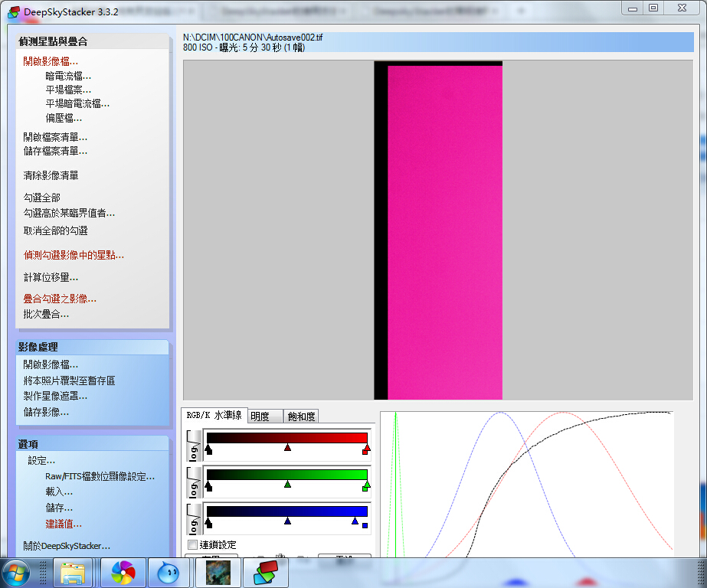Screen dimensions: 707x588
Task: Click the green gradient bar
Action: click(x=286, y=475)
